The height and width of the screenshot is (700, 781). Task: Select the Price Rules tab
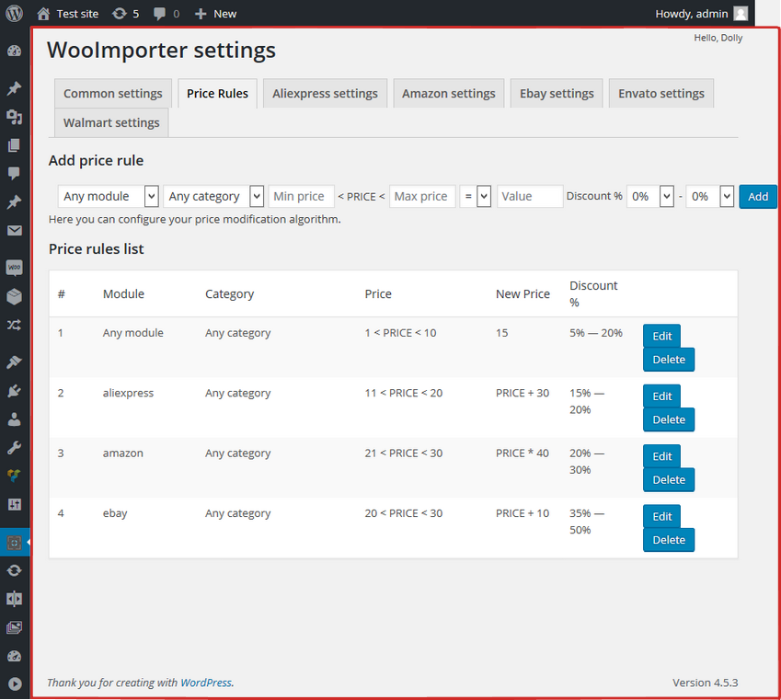[x=218, y=93]
